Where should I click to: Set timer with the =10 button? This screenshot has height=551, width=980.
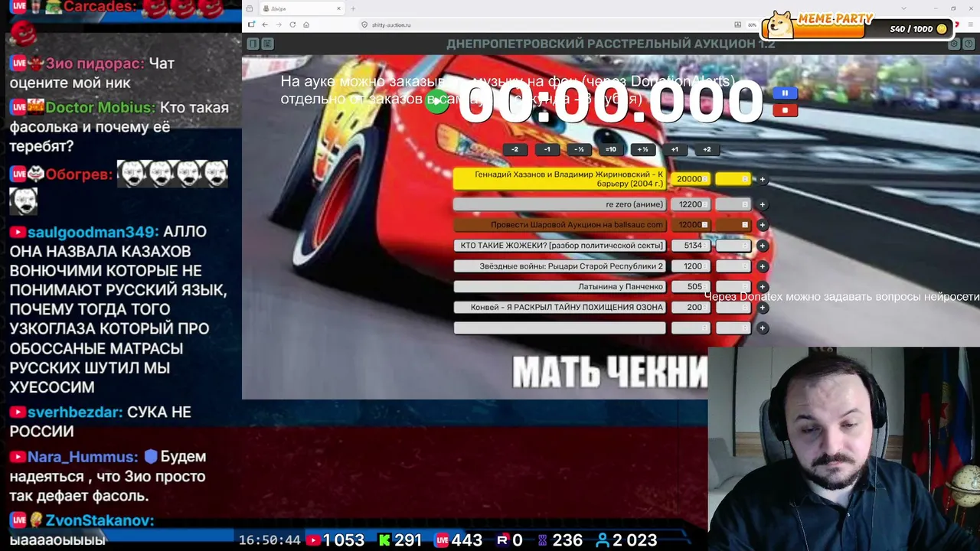click(610, 149)
